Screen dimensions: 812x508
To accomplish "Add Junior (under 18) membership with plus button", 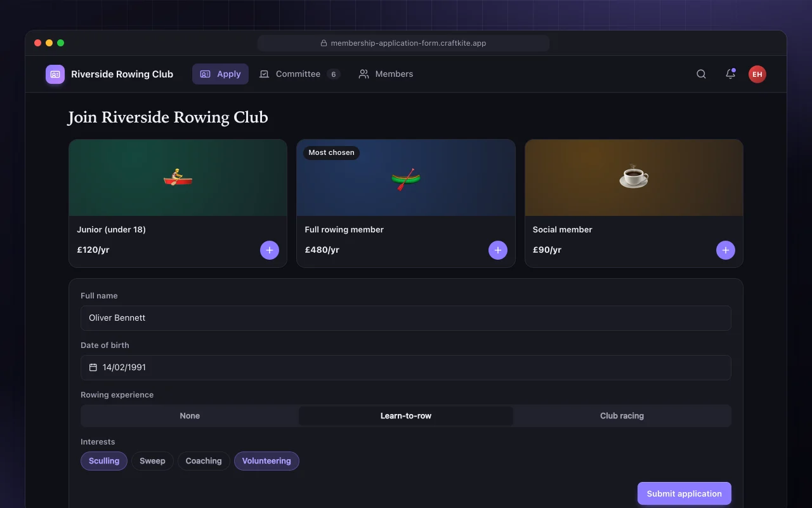I will click(x=270, y=250).
